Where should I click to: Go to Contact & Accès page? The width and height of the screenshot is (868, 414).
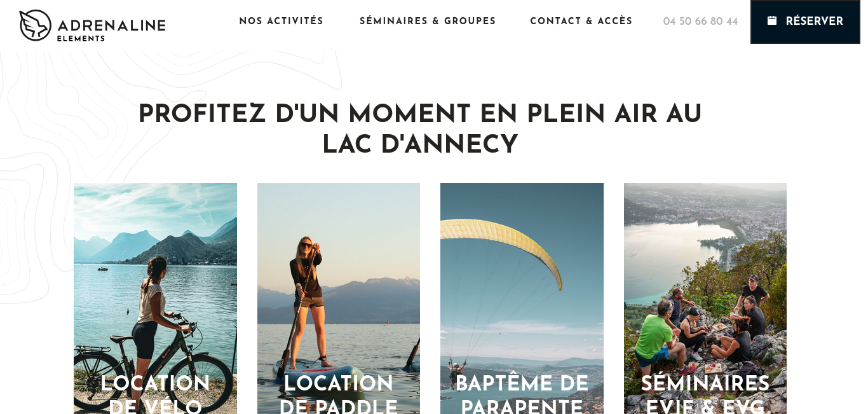coord(581,21)
